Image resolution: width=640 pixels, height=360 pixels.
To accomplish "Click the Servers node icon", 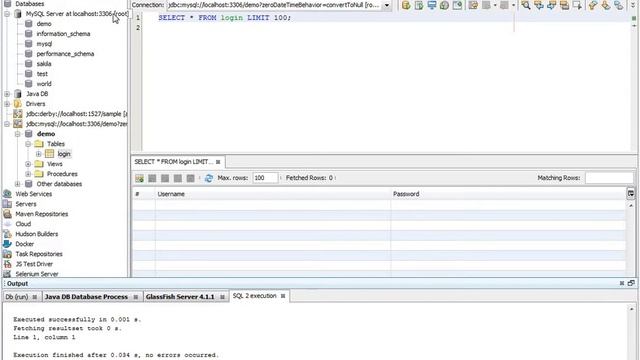I will point(7,204).
